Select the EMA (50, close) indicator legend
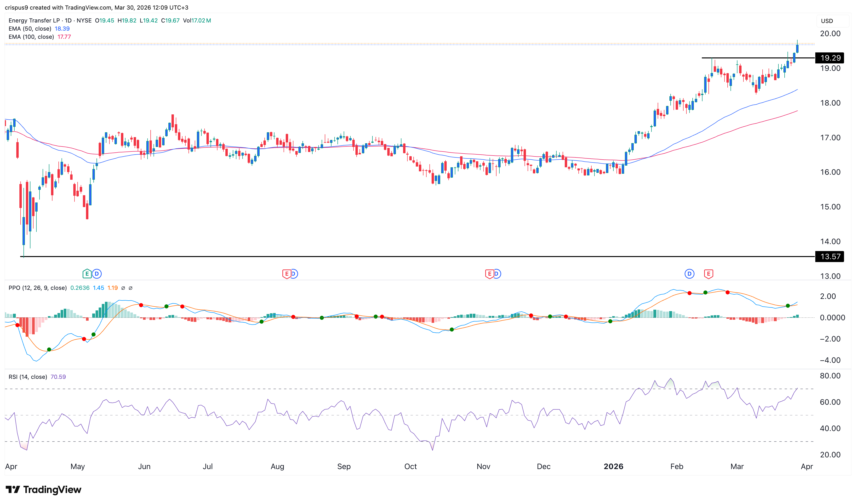This screenshot has height=504, width=856. [30, 29]
